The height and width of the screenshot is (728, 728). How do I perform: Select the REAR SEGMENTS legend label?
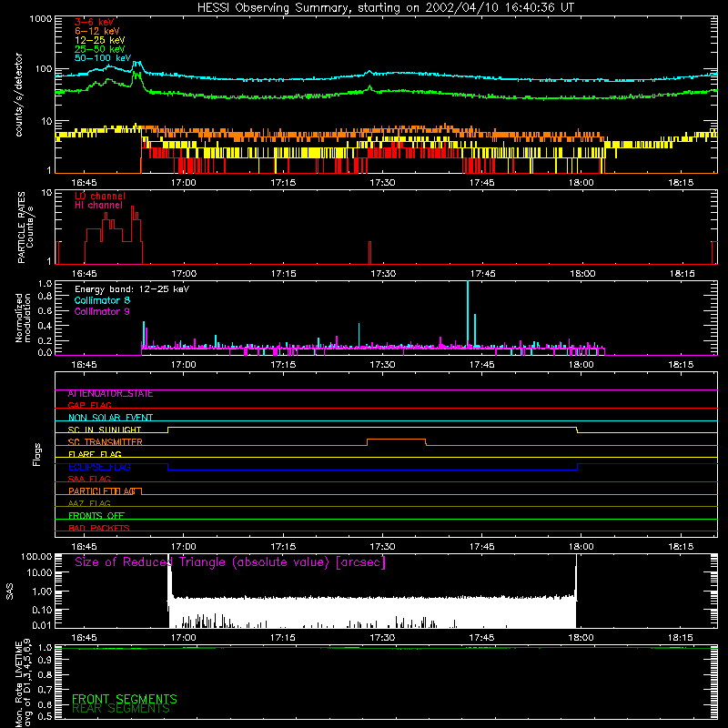click(121, 709)
